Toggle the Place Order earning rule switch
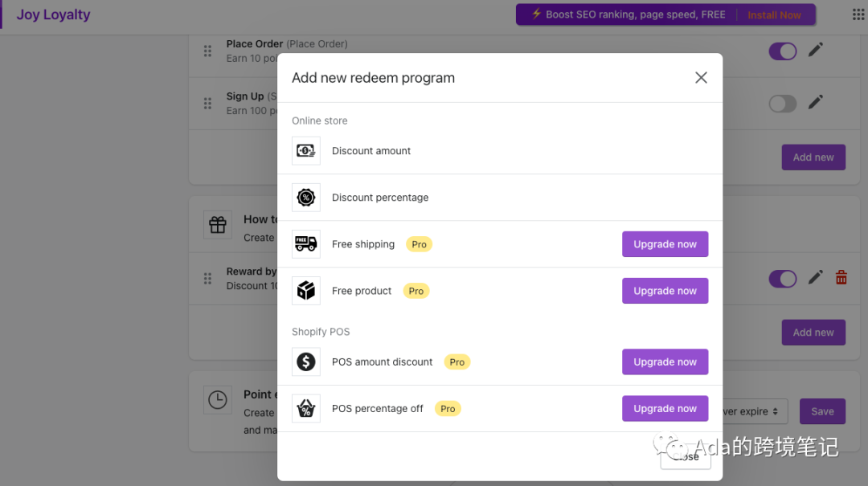The height and width of the screenshot is (486, 868). coord(782,51)
